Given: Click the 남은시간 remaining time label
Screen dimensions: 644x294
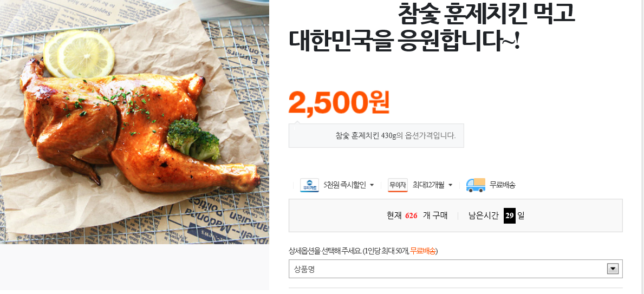Looking at the screenshot, I should pos(484,215).
